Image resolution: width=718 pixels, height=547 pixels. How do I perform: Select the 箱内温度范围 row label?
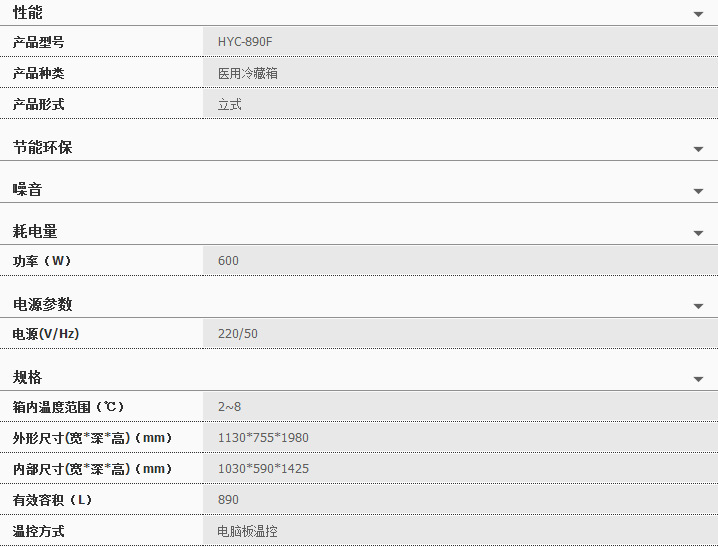[x=68, y=407]
